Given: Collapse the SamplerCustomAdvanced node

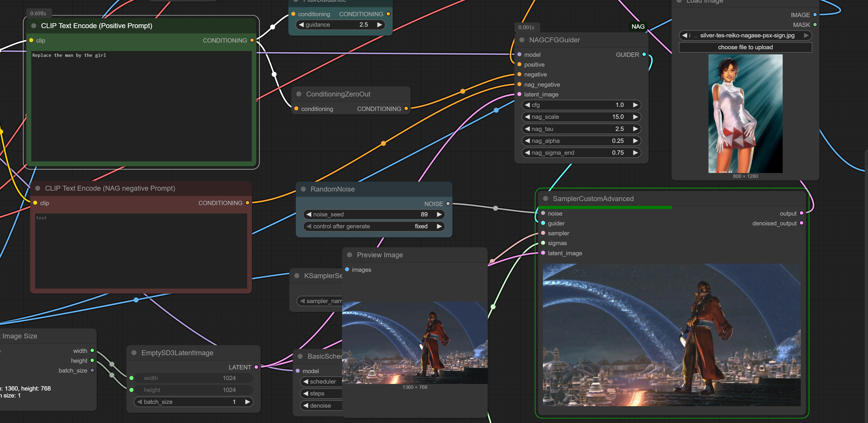Looking at the screenshot, I should tap(546, 199).
